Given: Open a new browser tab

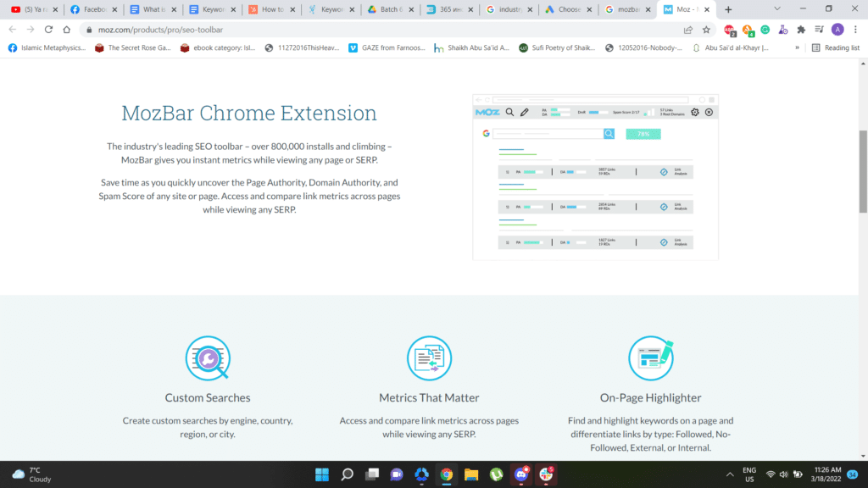Looking at the screenshot, I should click(728, 9).
